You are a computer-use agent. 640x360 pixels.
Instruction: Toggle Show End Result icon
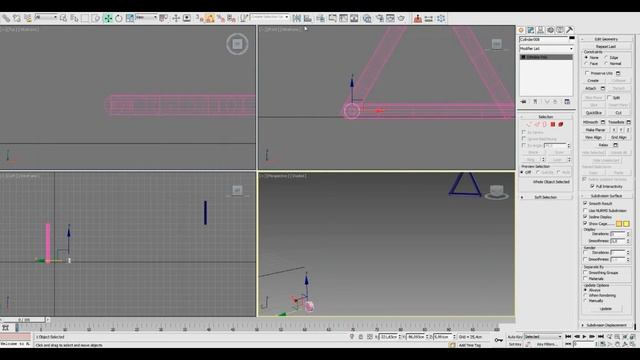(x=535, y=102)
